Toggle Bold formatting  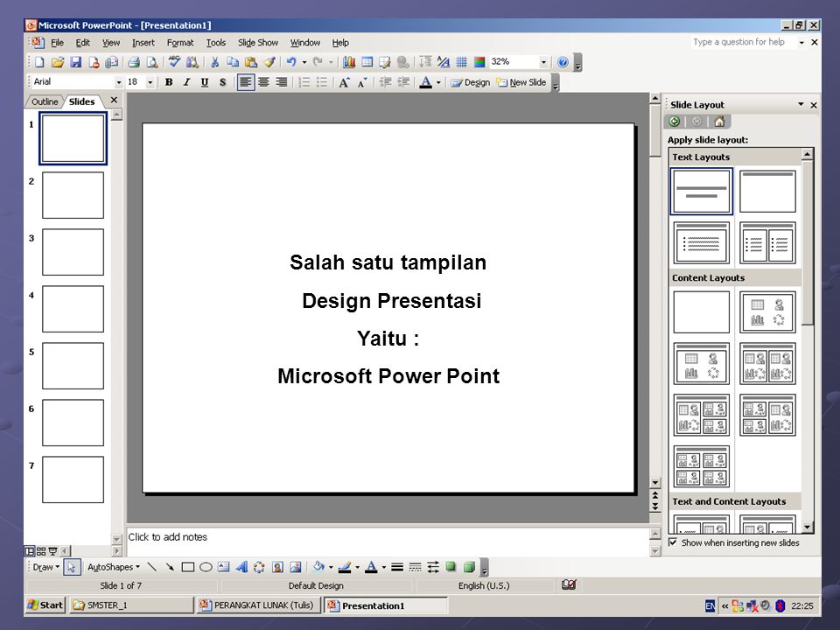click(x=169, y=82)
